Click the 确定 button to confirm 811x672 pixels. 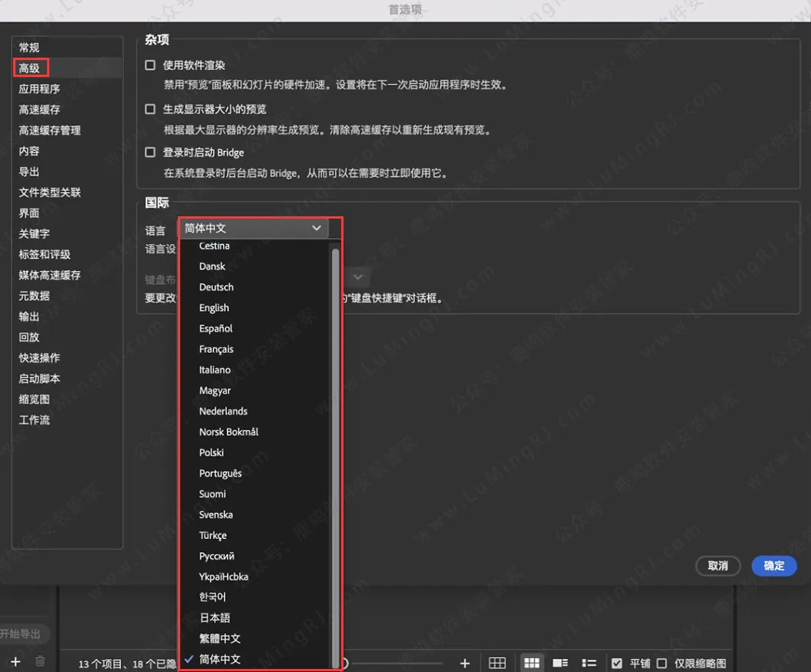coord(773,566)
